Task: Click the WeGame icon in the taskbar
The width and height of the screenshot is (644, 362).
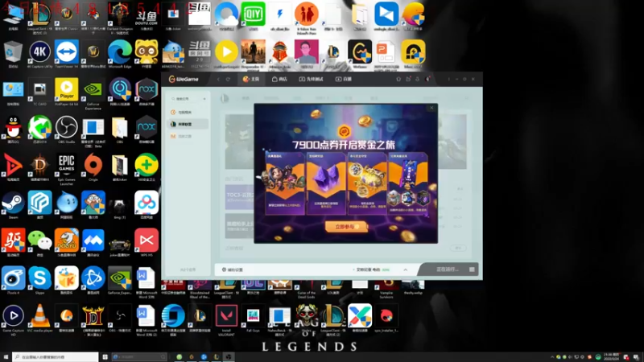Action: [191, 357]
